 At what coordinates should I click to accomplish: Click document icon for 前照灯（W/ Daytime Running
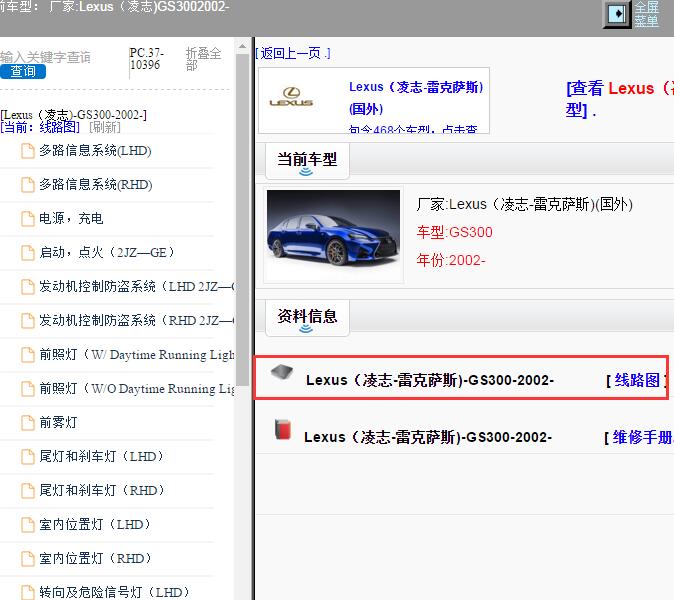point(28,355)
